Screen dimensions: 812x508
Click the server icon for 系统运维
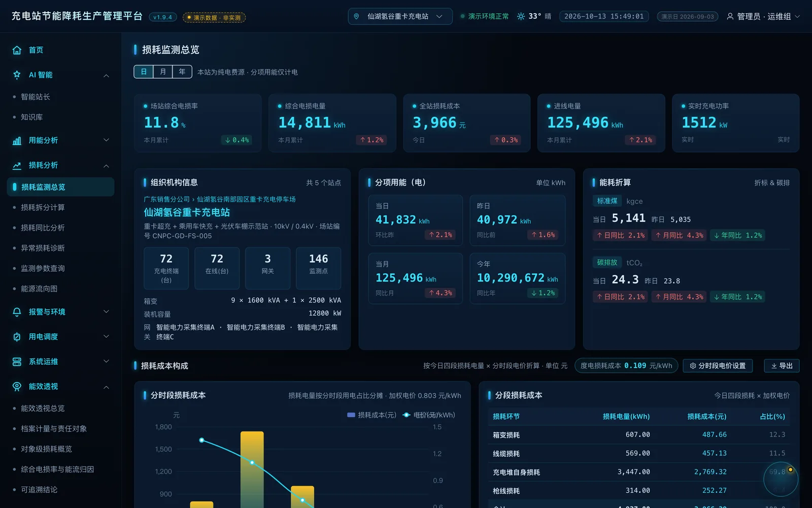click(17, 362)
